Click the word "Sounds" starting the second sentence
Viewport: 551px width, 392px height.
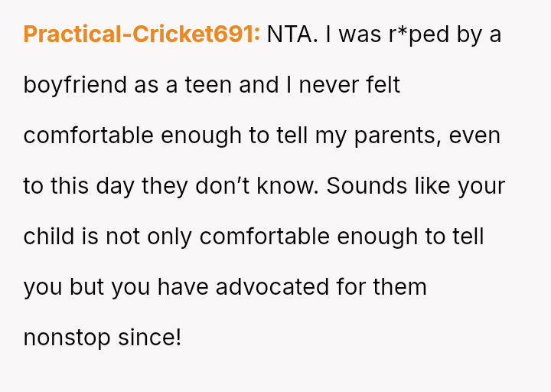pyautogui.click(x=365, y=186)
